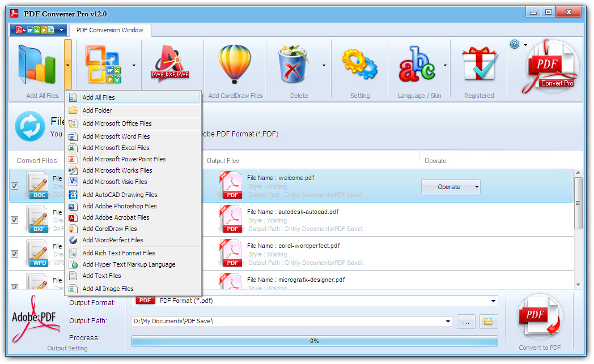Choose Add Microsoft Excel Files

coord(133,148)
